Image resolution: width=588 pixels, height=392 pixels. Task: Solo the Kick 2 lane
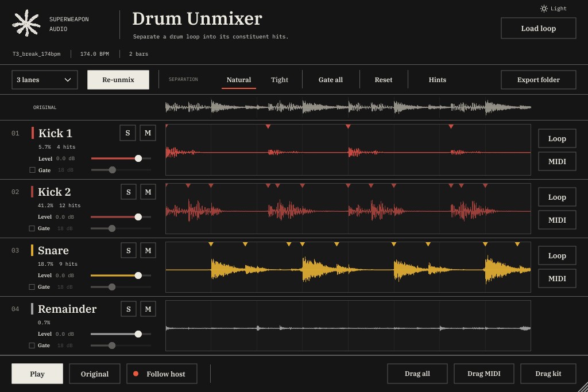[128, 192]
